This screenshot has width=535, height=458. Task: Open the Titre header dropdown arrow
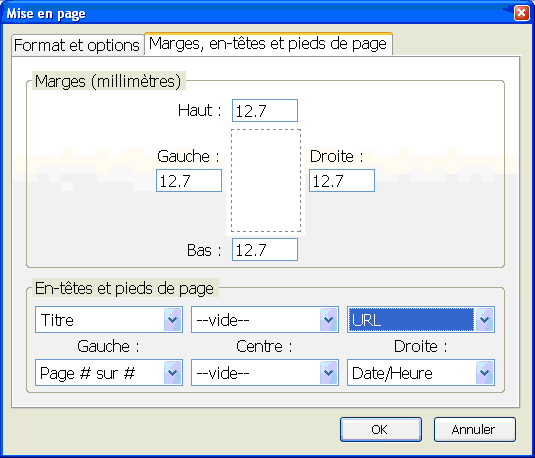pyautogui.click(x=173, y=320)
